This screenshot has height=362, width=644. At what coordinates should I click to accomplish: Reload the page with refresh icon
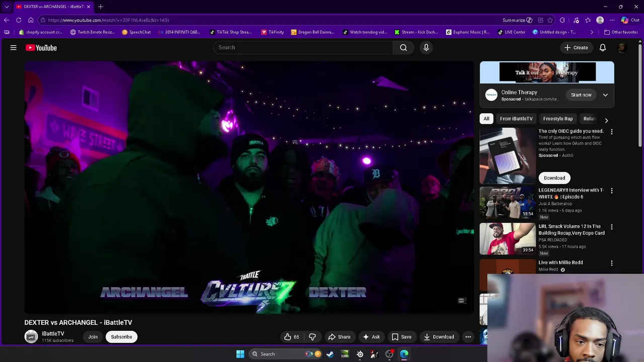[19, 20]
